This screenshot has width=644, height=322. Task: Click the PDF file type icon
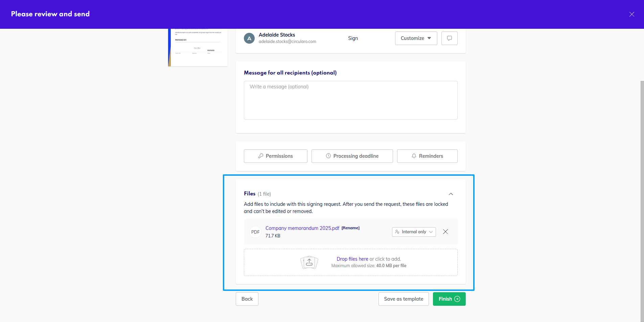point(255,232)
